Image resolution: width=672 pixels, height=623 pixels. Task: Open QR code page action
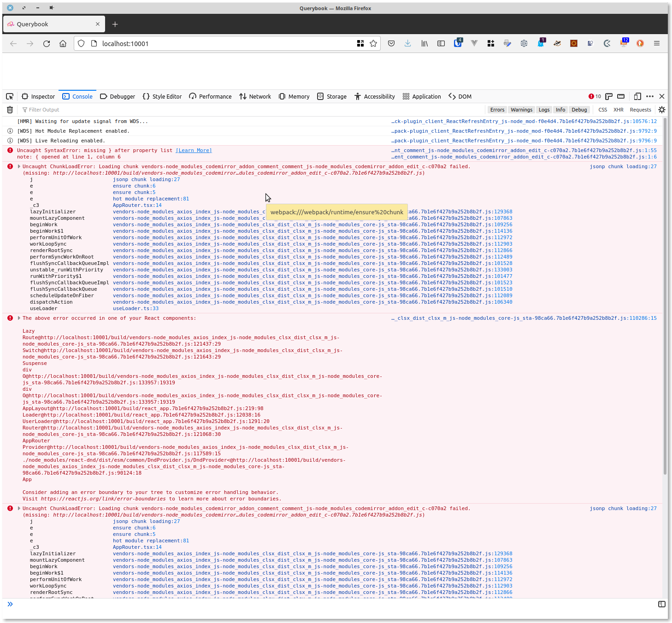coord(360,43)
